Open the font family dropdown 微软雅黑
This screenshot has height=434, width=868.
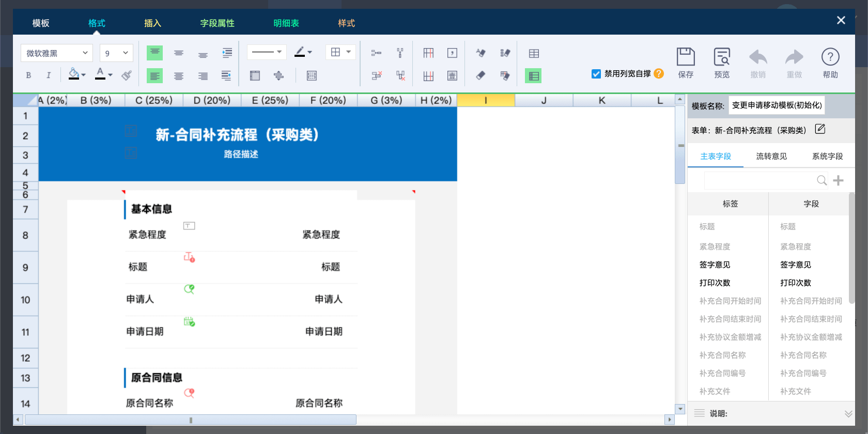pyautogui.click(x=57, y=53)
